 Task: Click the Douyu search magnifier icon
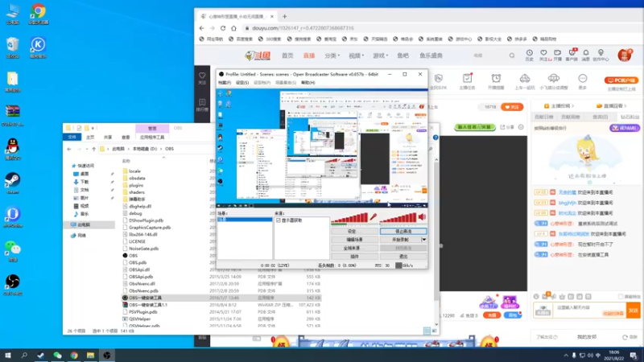click(x=512, y=56)
